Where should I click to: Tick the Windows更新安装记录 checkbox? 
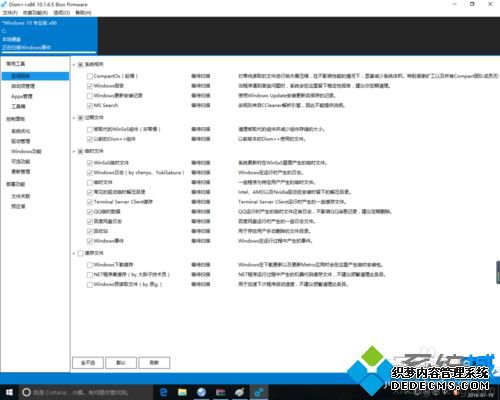pos(90,96)
